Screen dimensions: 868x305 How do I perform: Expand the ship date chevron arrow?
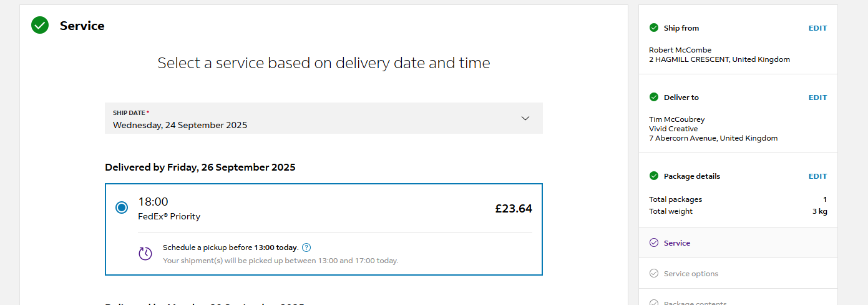[x=525, y=118]
